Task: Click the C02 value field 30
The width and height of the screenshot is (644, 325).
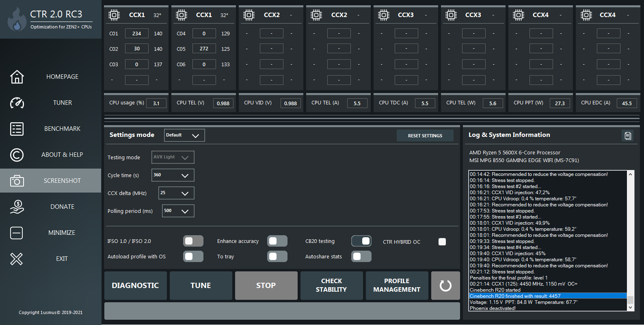Action: coord(136,49)
